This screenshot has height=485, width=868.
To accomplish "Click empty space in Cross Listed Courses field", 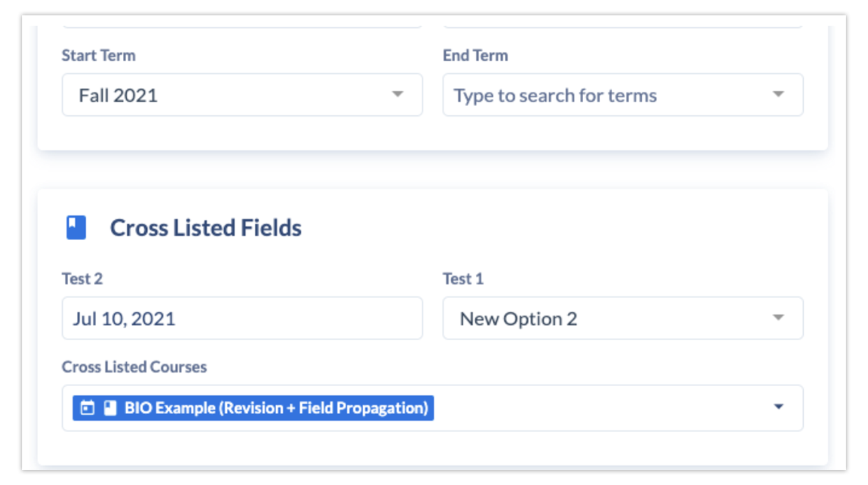I will click(597, 408).
